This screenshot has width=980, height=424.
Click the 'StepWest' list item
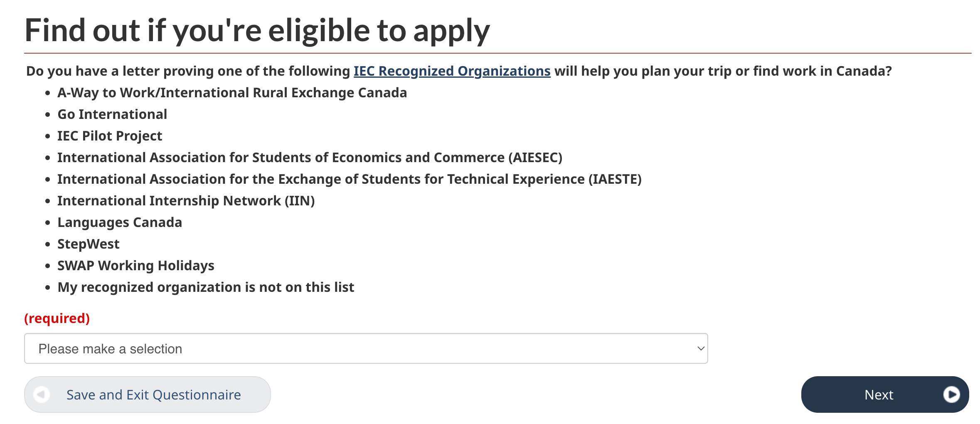pos(89,244)
